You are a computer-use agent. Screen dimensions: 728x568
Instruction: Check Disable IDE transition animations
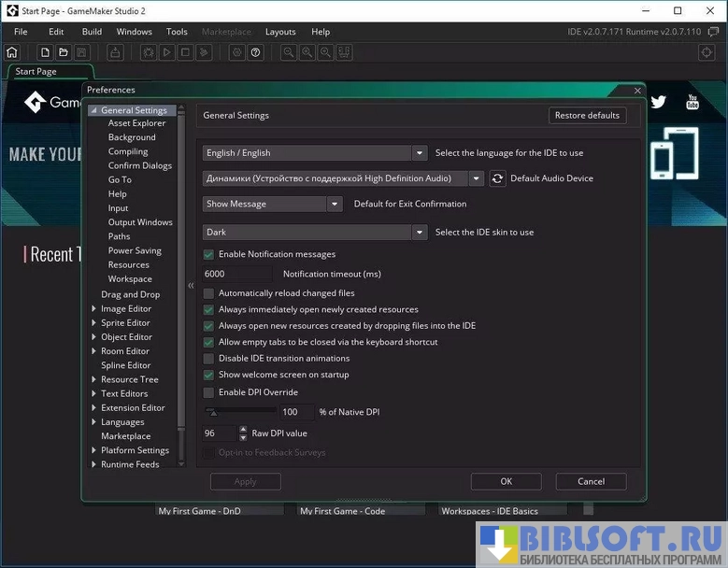(209, 359)
